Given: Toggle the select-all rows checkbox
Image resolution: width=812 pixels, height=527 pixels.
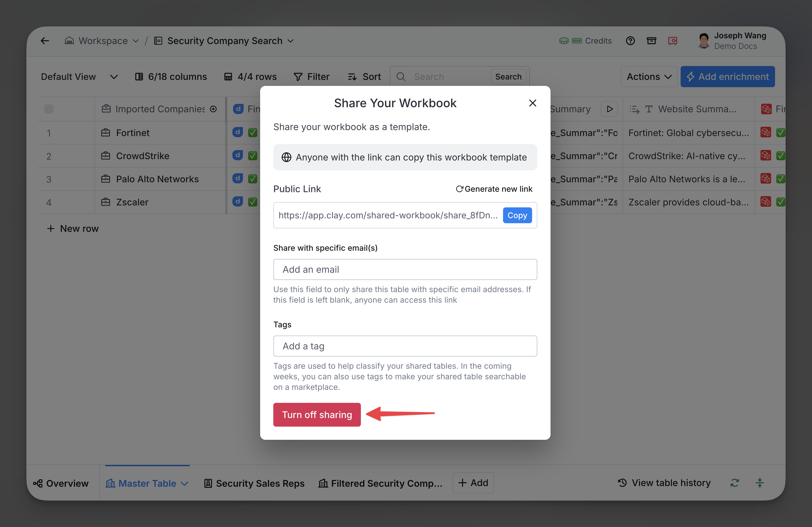Looking at the screenshot, I should tap(49, 109).
